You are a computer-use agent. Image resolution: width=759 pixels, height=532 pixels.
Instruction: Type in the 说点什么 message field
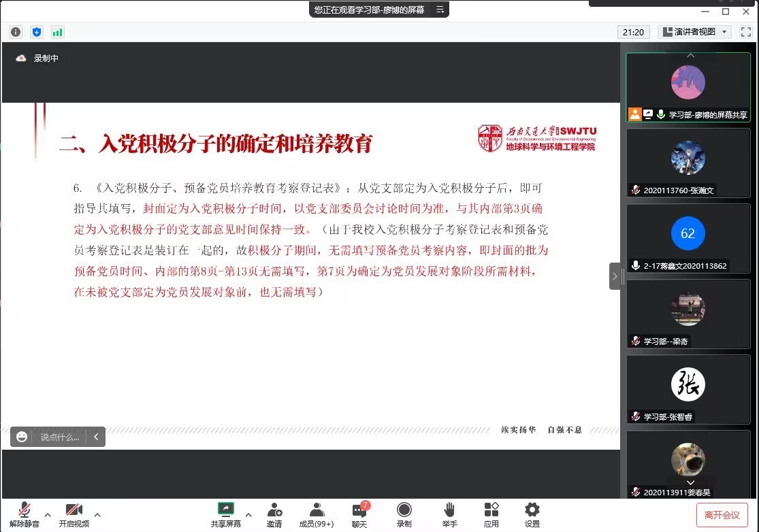click(60, 437)
